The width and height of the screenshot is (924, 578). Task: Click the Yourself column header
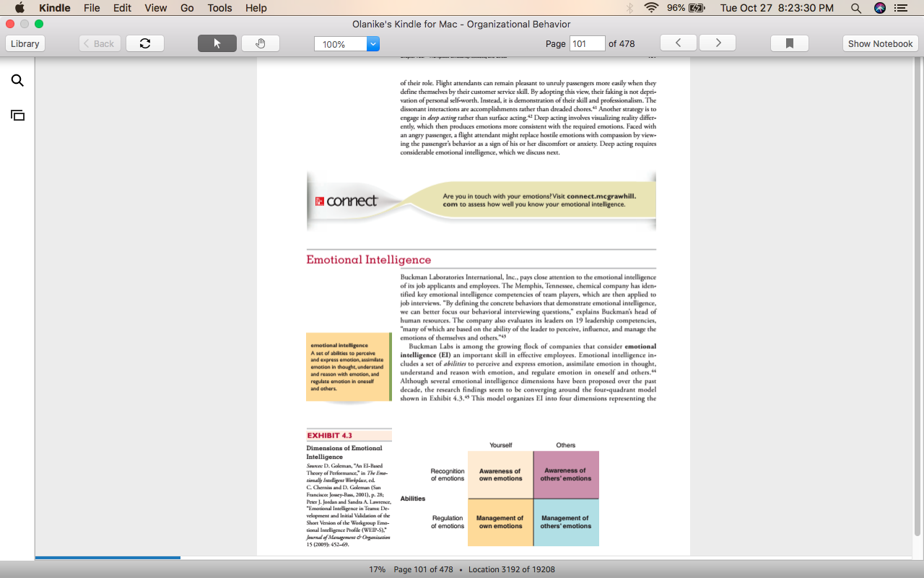pyautogui.click(x=500, y=445)
